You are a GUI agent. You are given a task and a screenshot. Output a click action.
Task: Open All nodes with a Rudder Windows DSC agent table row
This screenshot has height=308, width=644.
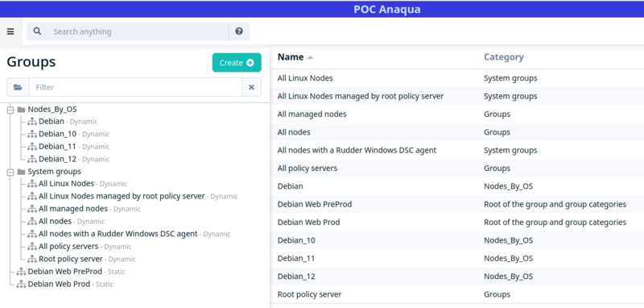click(x=456, y=151)
